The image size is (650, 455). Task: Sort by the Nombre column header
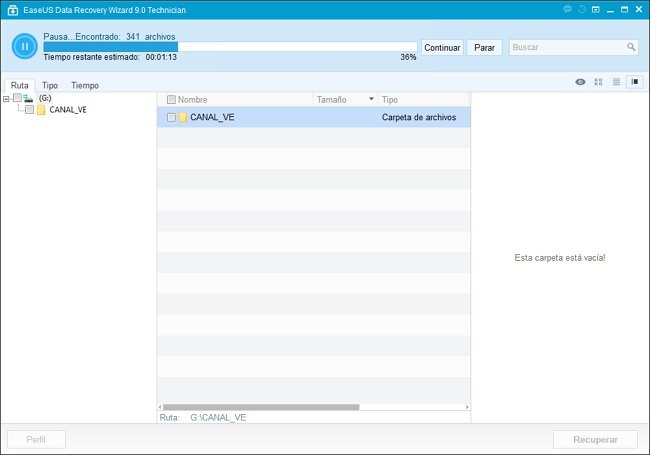(x=192, y=100)
